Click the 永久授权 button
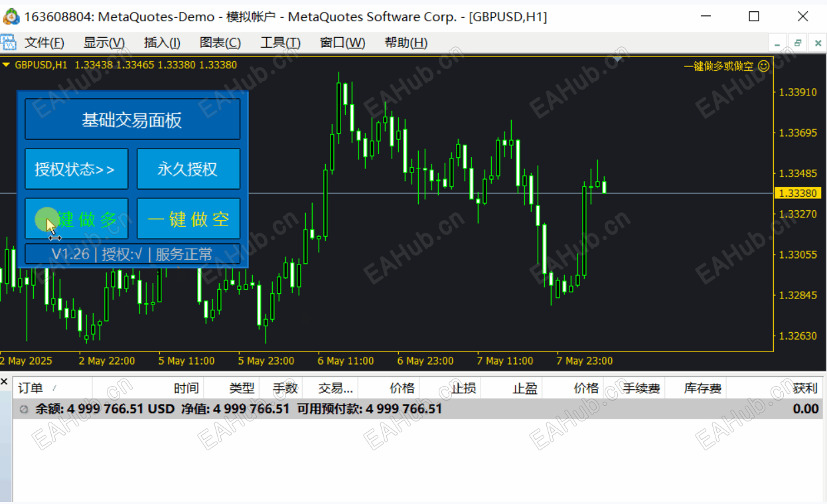This screenshot has width=827, height=504. pyautogui.click(x=188, y=169)
